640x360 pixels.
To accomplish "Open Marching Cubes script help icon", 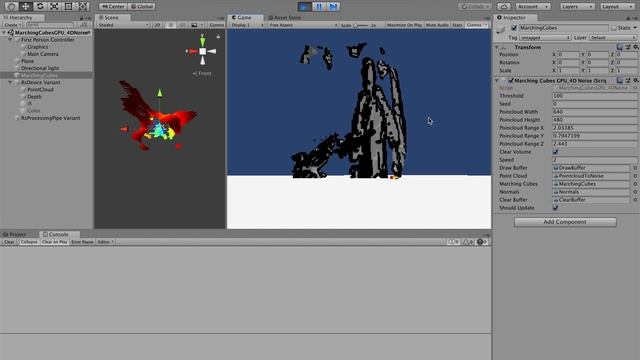I will (x=620, y=80).
